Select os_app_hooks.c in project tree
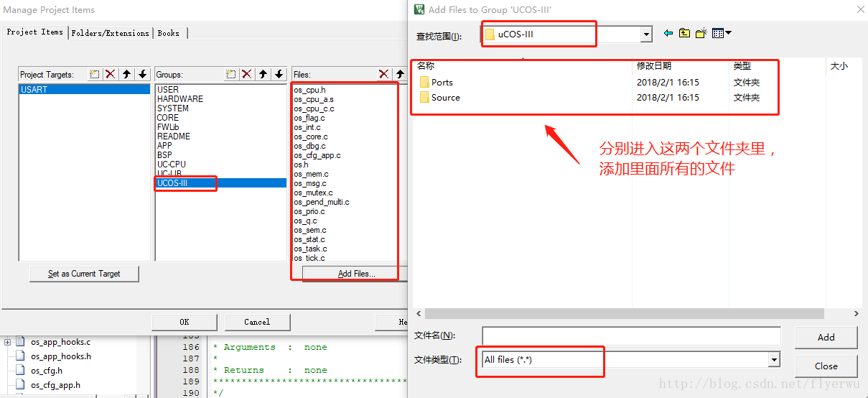868x398 pixels. click(x=60, y=342)
